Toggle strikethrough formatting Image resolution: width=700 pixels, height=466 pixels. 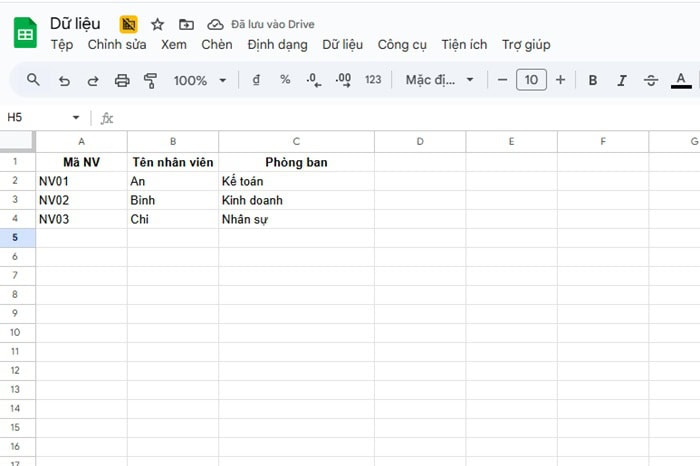pyautogui.click(x=651, y=80)
